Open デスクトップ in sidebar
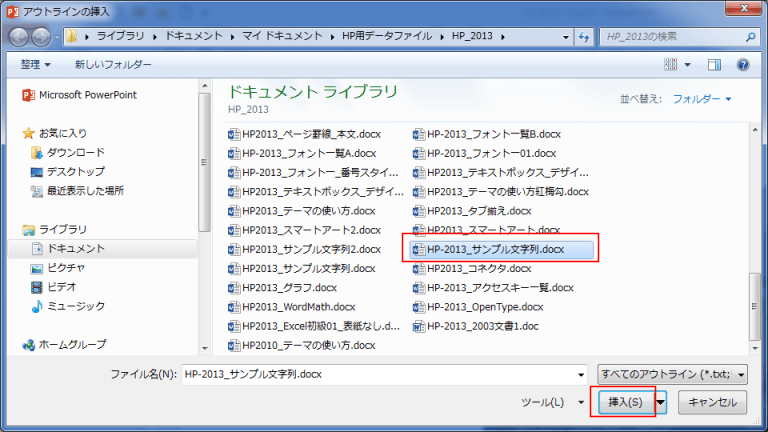This screenshot has width=768, height=432. (68, 171)
